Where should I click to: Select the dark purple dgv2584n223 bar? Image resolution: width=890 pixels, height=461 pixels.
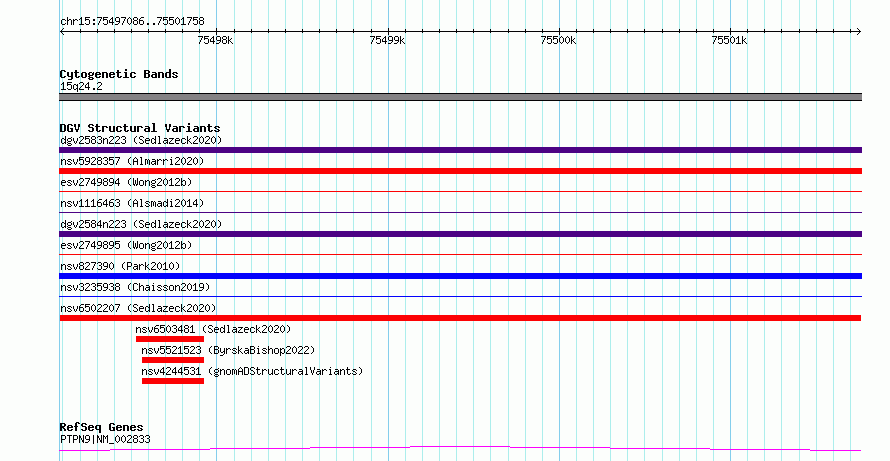(460, 234)
